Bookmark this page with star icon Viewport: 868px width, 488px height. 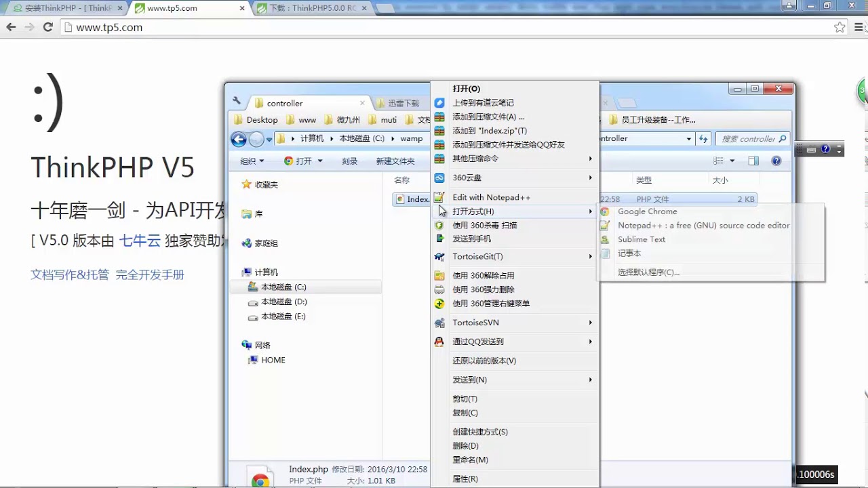click(840, 27)
